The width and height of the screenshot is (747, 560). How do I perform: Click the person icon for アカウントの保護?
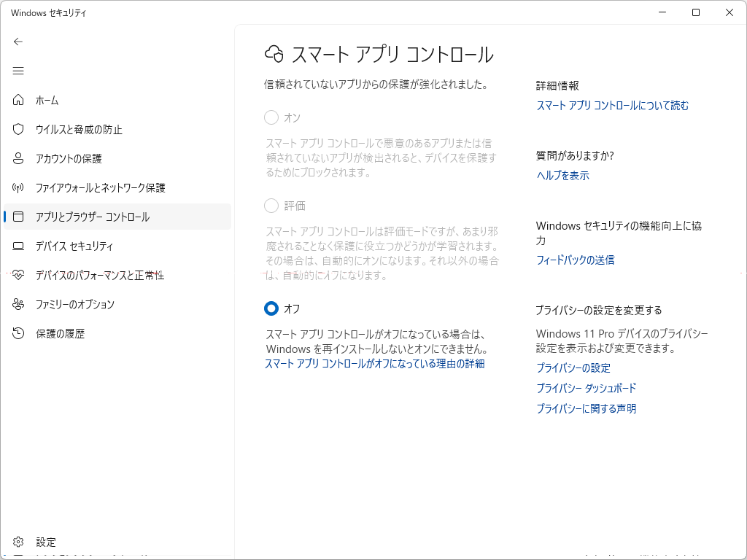click(x=18, y=158)
